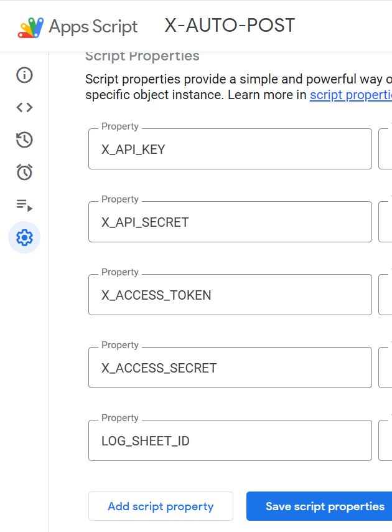Click Add script property
The image size is (392, 532).
(x=161, y=506)
